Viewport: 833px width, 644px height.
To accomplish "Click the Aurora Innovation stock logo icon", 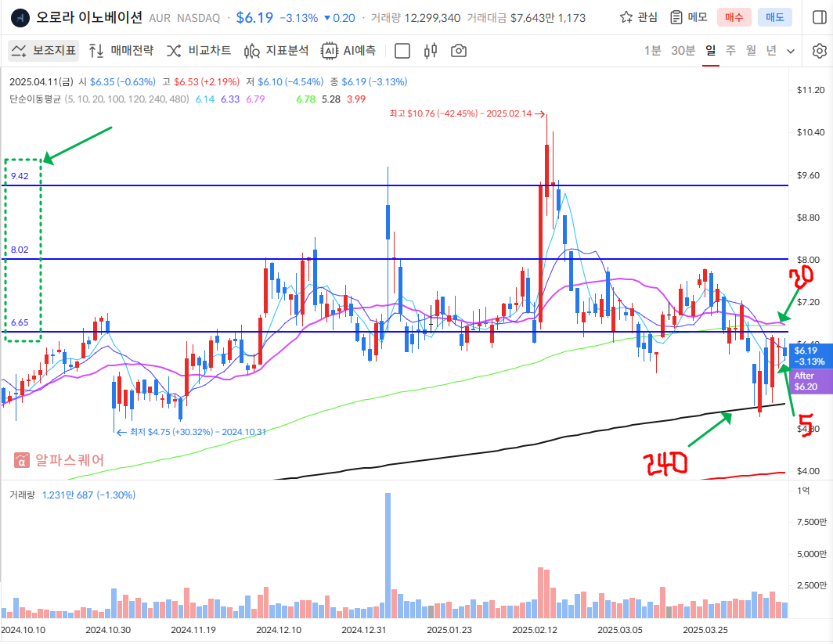I will pyautogui.click(x=20, y=17).
